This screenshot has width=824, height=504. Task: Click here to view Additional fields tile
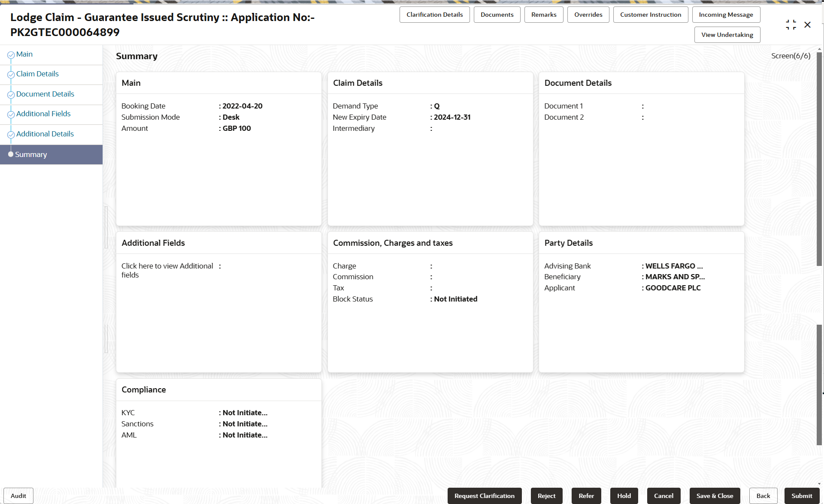(x=167, y=270)
